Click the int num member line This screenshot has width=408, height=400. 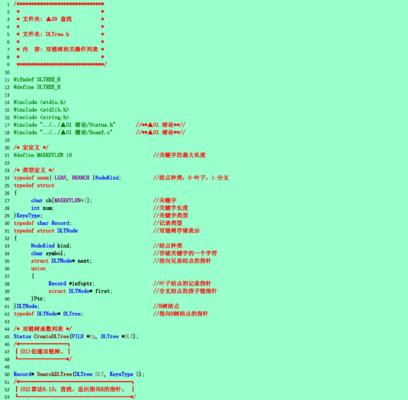pos(42,208)
